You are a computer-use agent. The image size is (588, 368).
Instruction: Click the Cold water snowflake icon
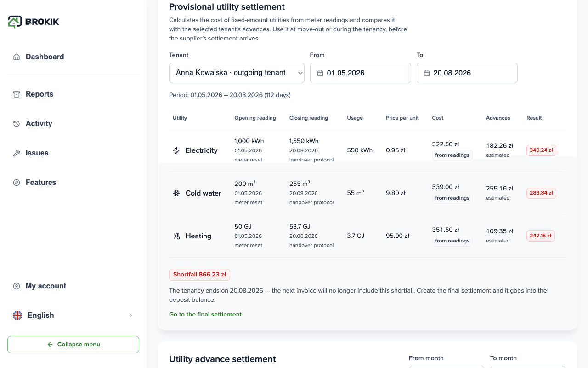(x=176, y=193)
